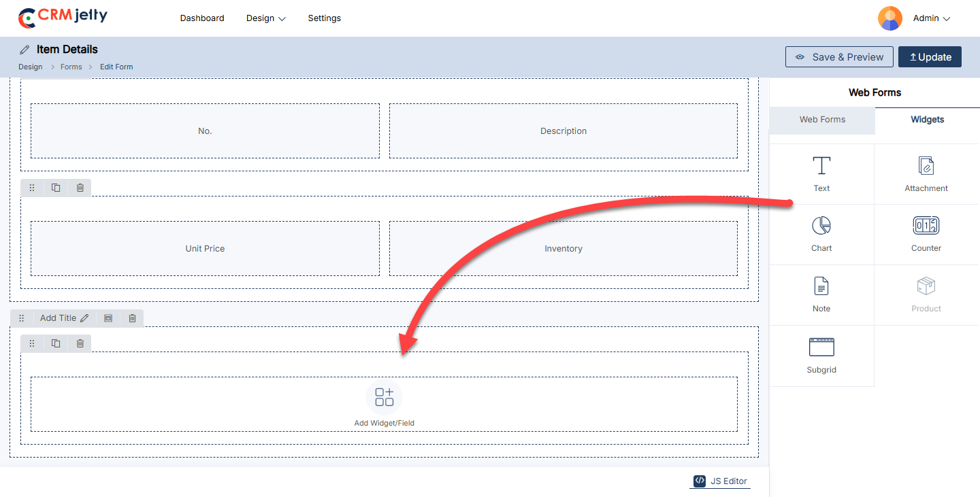Switch to the Web Forms tab
This screenshot has height=497, width=980.
[x=822, y=120]
